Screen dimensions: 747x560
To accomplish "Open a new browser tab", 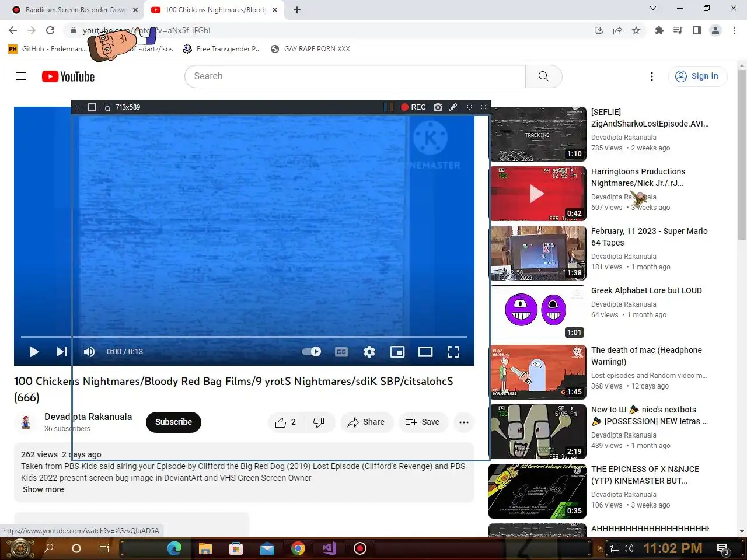I will [x=297, y=10].
